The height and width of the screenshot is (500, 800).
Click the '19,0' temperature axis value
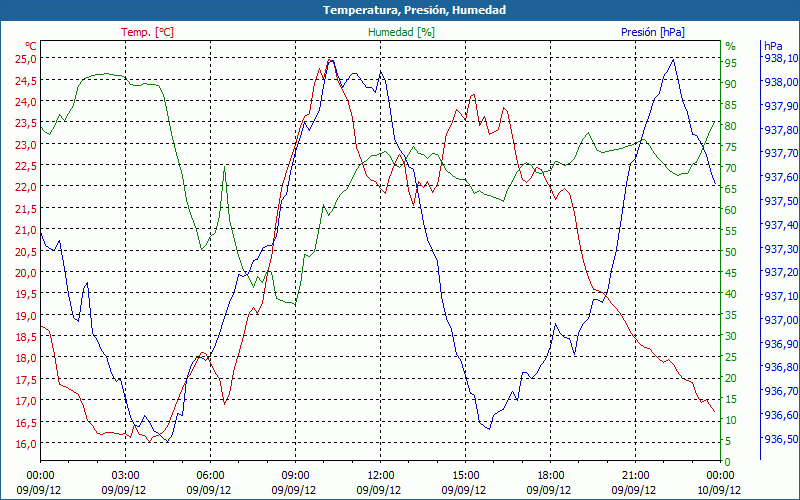pos(25,315)
